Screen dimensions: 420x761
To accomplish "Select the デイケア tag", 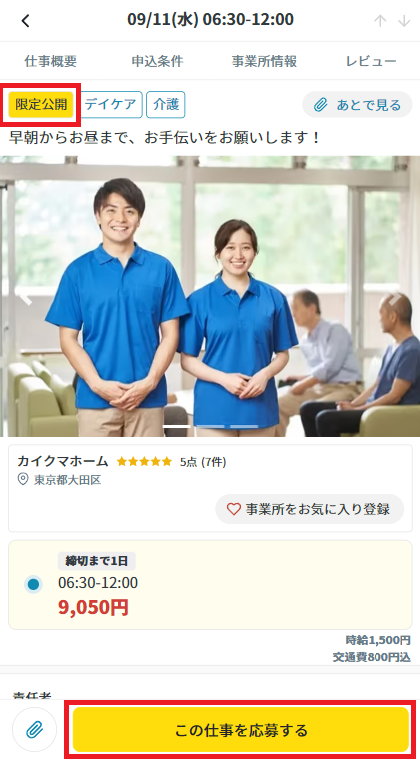I will click(111, 105).
